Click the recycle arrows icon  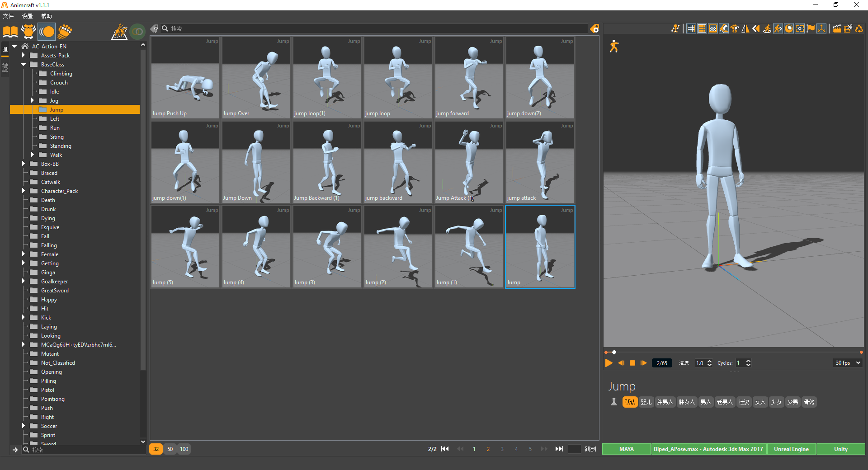pyautogui.click(x=859, y=28)
